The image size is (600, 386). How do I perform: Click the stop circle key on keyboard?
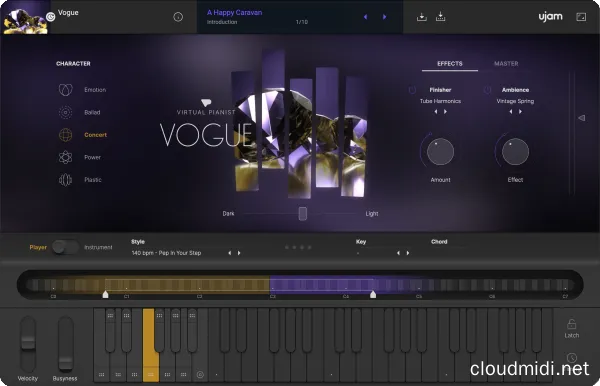coord(200,375)
